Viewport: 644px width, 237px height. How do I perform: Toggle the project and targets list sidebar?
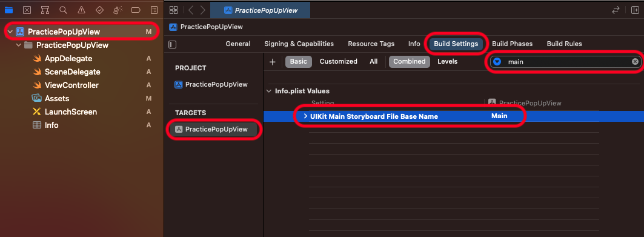coord(173,44)
